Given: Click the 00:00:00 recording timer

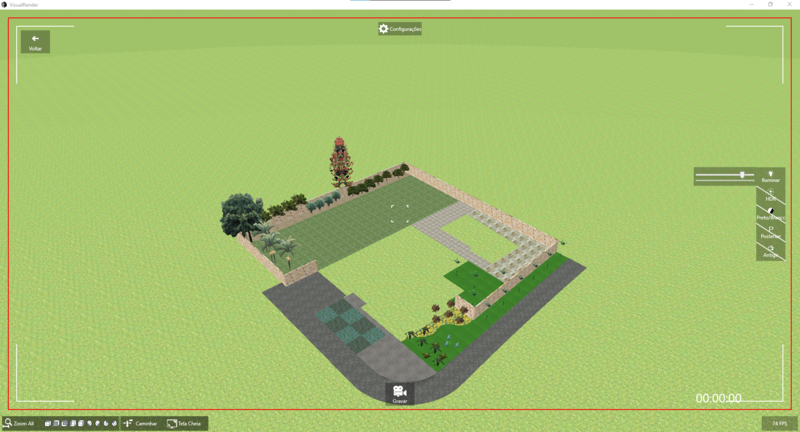Looking at the screenshot, I should tap(718, 398).
